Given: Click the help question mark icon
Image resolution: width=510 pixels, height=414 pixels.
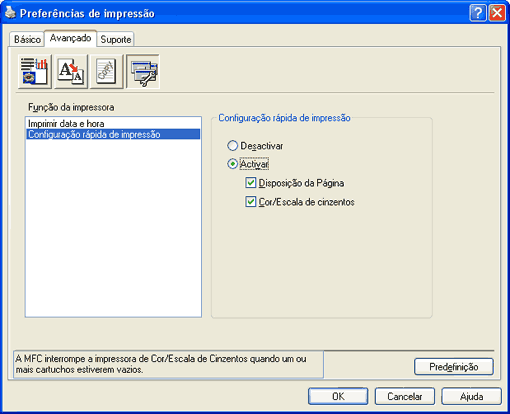Looking at the screenshot, I should tap(477, 13).
